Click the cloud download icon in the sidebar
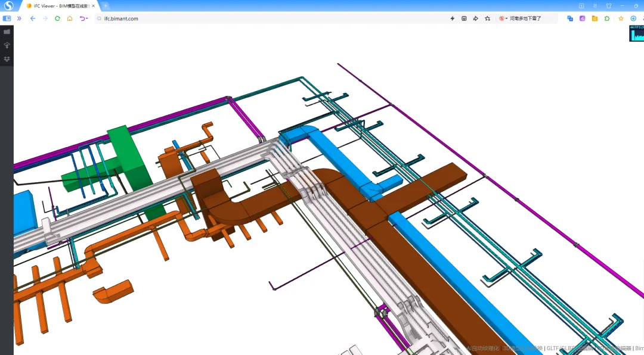Screen dimensions: 644x355 7,45
